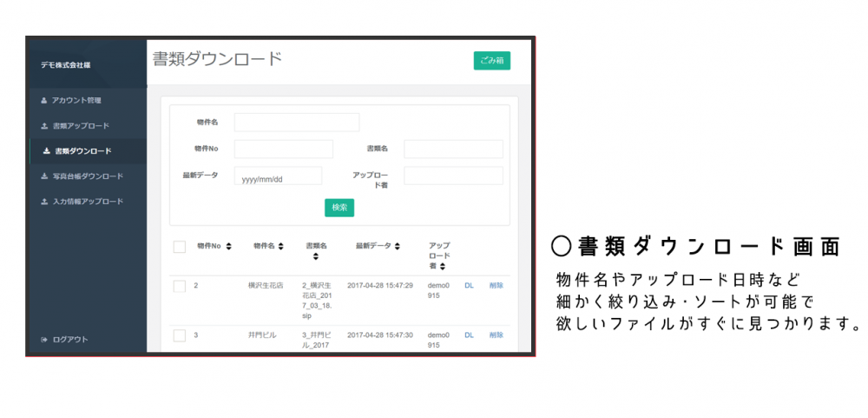Click the 書類ダウンロード page heading

(x=218, y=59)
